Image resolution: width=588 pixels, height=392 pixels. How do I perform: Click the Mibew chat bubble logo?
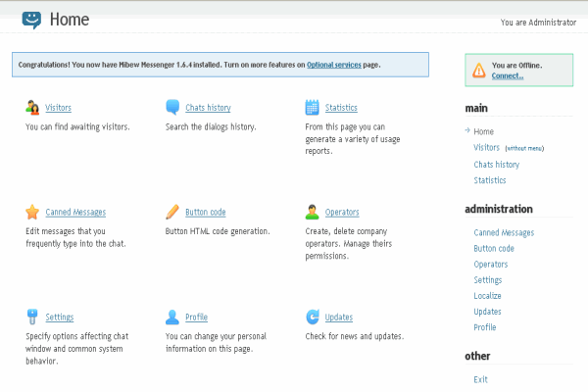point(31,20)
